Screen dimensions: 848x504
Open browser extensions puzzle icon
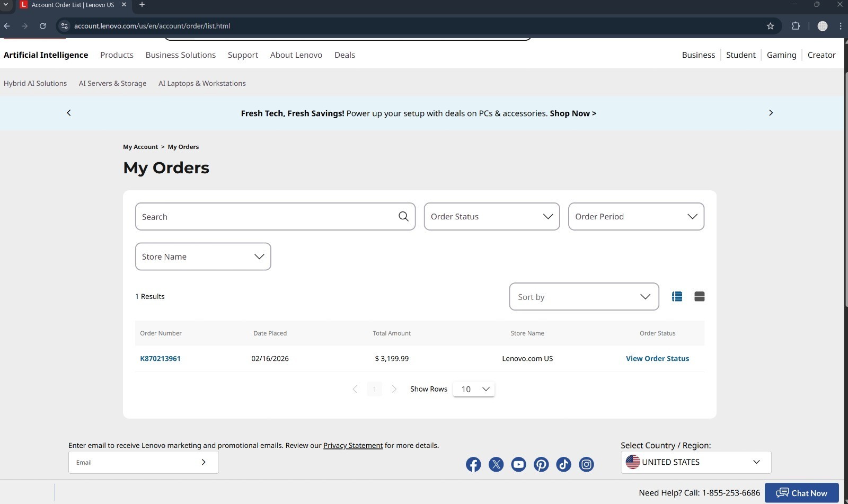pyautogui.click(x=796, y=26)
